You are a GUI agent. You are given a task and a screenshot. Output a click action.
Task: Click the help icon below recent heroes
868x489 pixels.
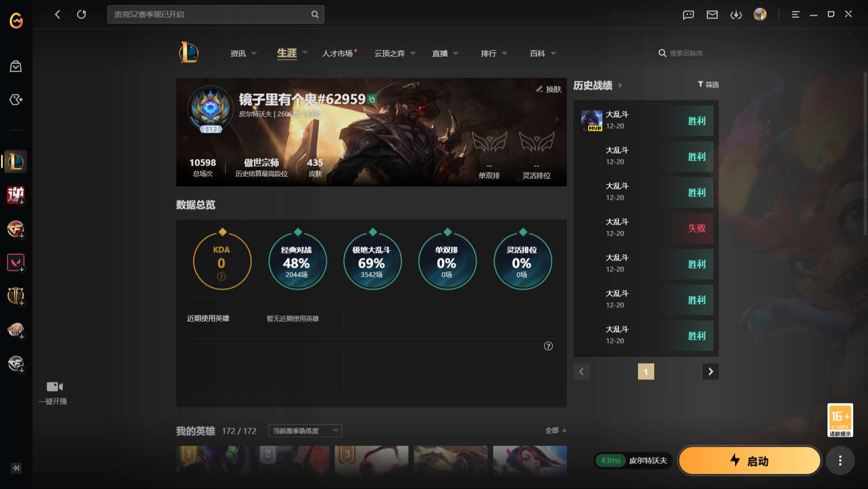point(548,346)
